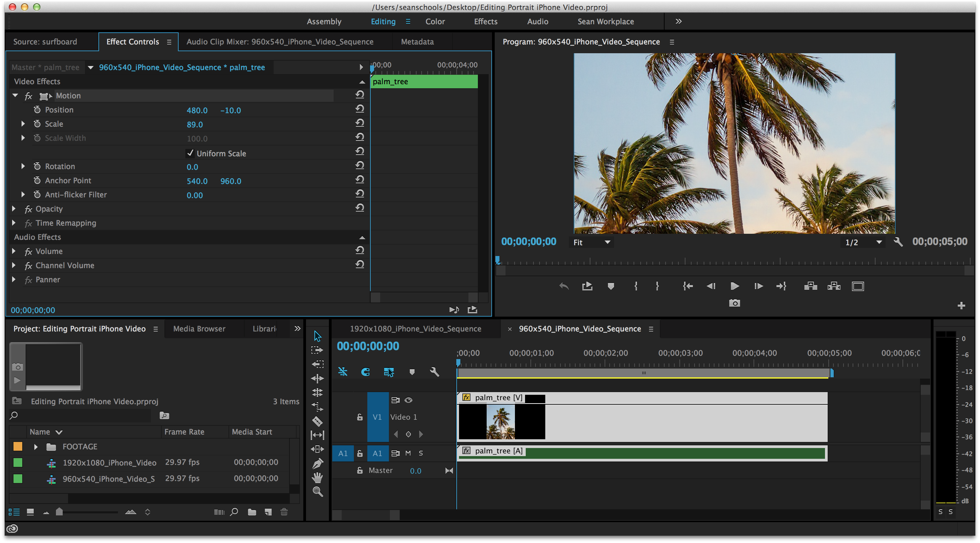Uncheck the Uniform Scale checkbox

click(x=191, y=153)
